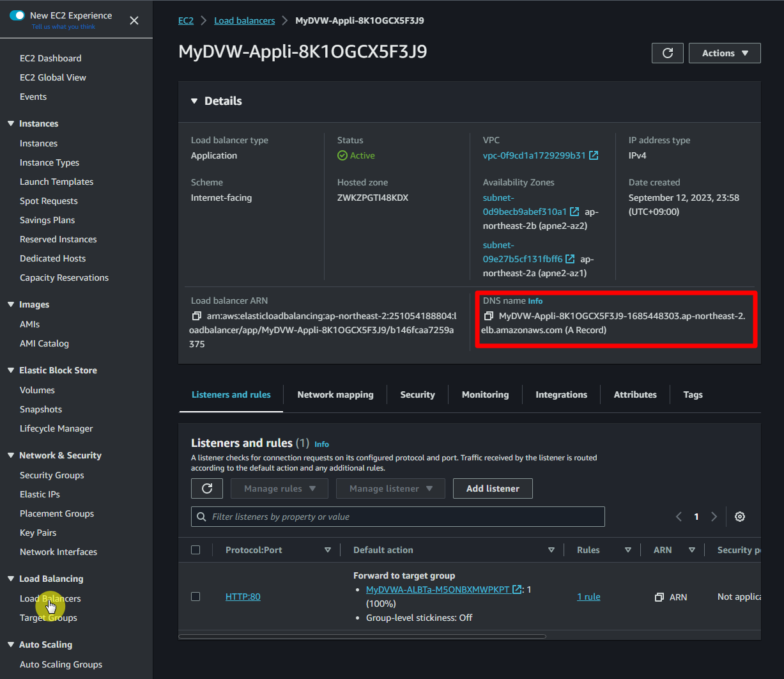Open Manage rules dropdown
The height and width of the screenshot is (679, 784).
pos(279,488)
